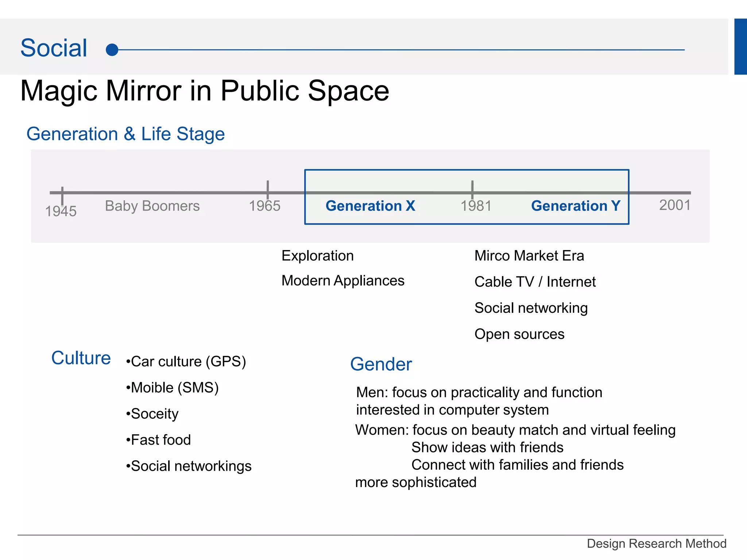Click the Cable TV / Internet text
Viewport: 747px width, 560px height.
[535, 282]
